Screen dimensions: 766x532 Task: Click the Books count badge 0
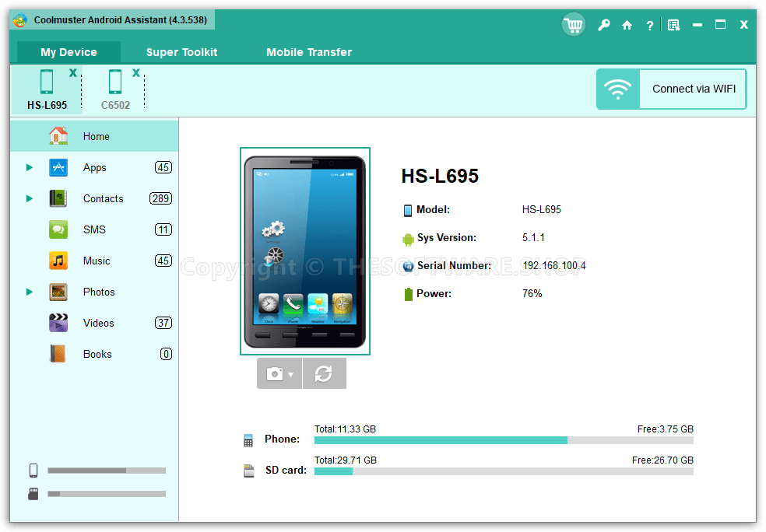166,354
